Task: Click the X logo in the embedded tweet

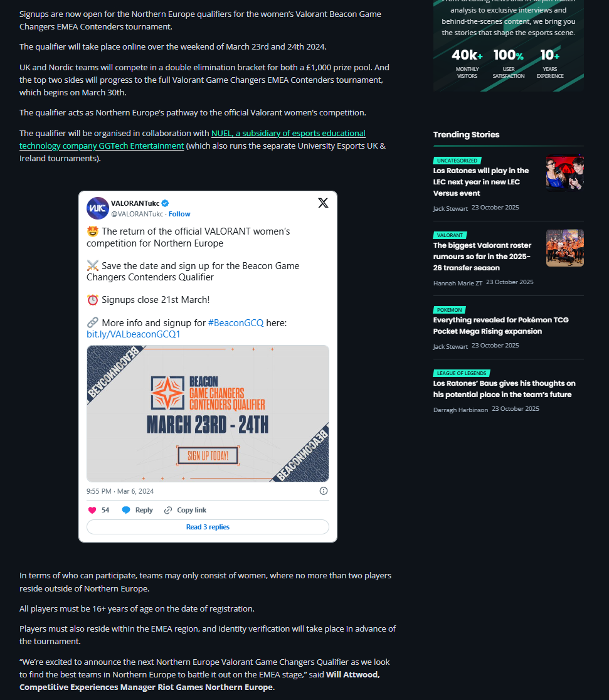Action: pos(323,203)
